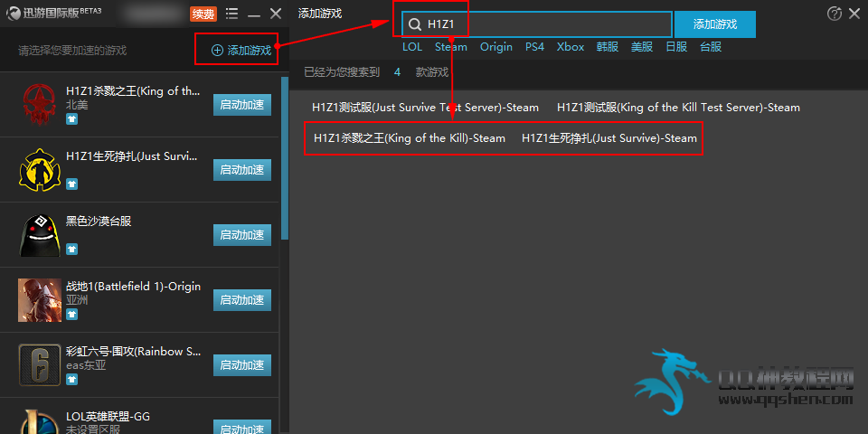The height and width of the screenshot is (434, 868).
Task: Open the help question mark icon
Action: (835, 14)
